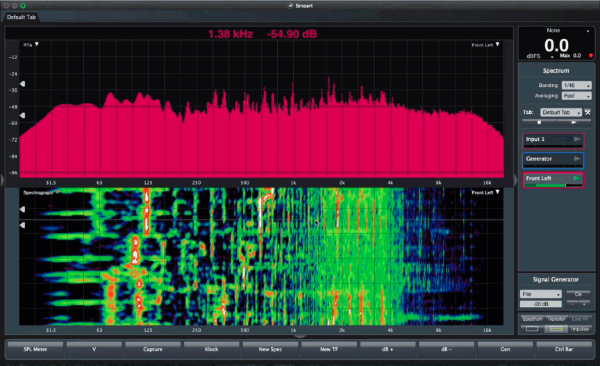The width and height of the screenshot is (600, 366).
Task: Select the split-pane view layout icon
Action: [x=556, y=329]
